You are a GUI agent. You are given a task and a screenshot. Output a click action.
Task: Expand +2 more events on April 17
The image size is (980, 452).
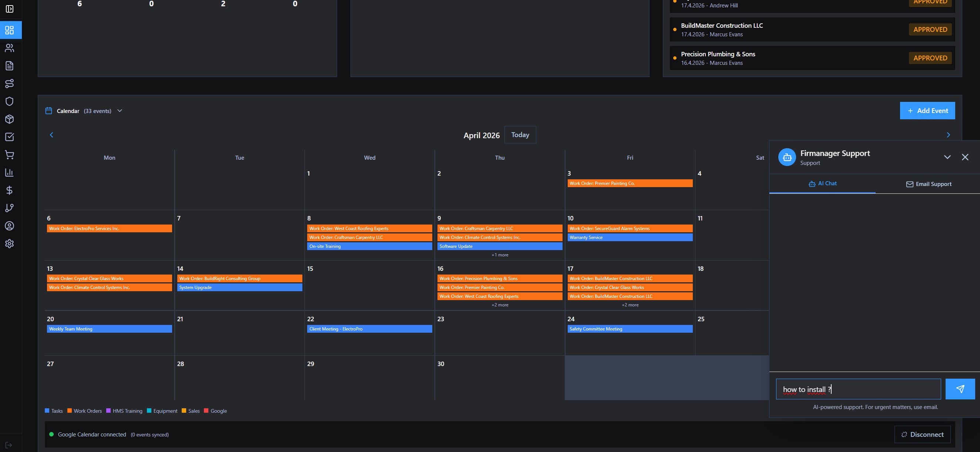[630, 305]
